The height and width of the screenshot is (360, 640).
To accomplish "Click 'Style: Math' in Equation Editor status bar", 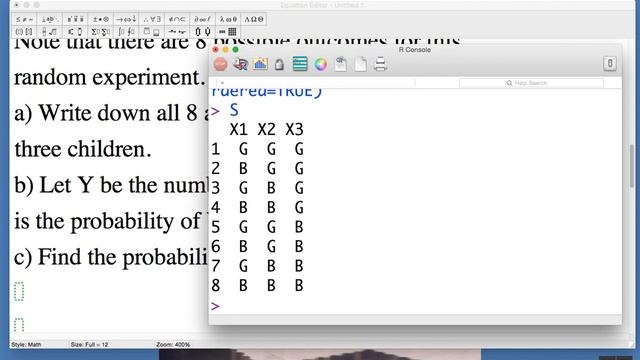I will [26, 344].
